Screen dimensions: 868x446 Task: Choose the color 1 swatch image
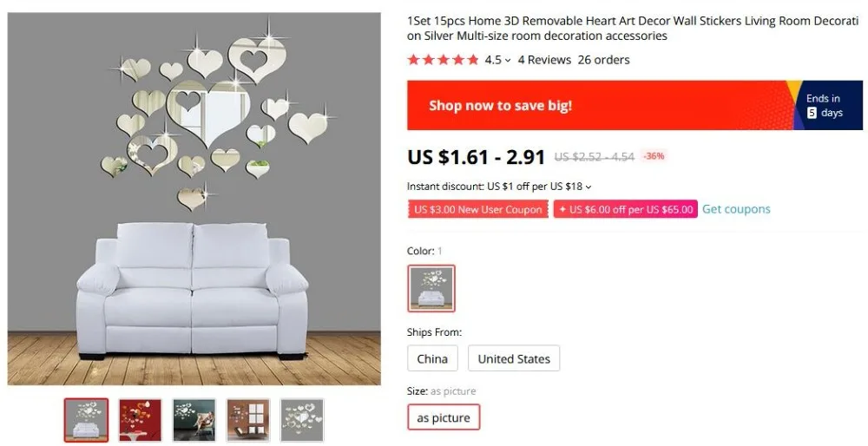(x=431, y=288)
